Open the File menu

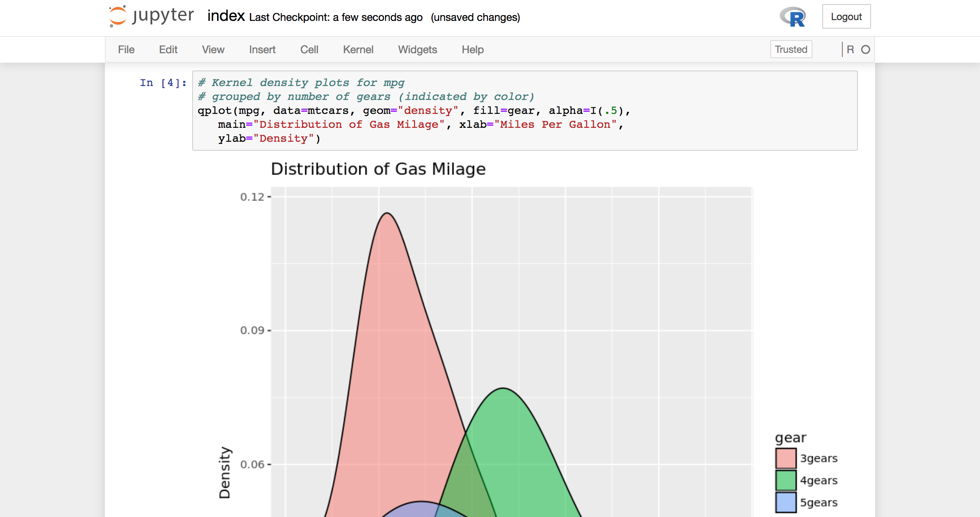[126, 50]
